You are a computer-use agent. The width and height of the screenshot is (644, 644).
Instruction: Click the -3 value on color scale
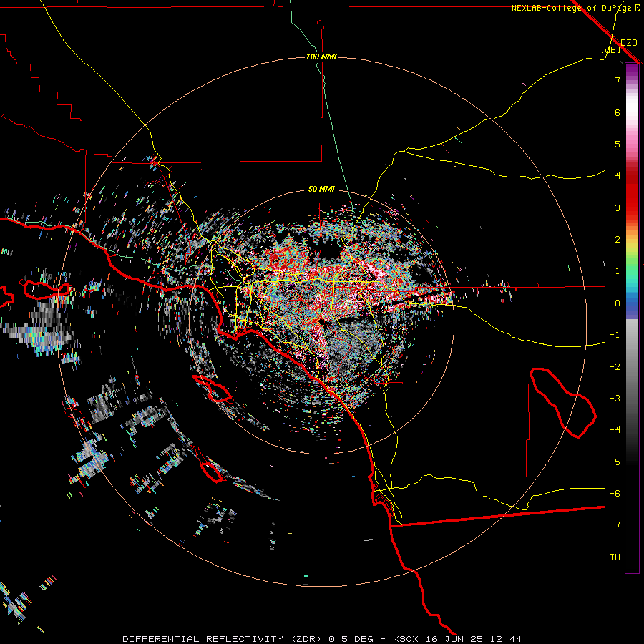tap(615, 399)
